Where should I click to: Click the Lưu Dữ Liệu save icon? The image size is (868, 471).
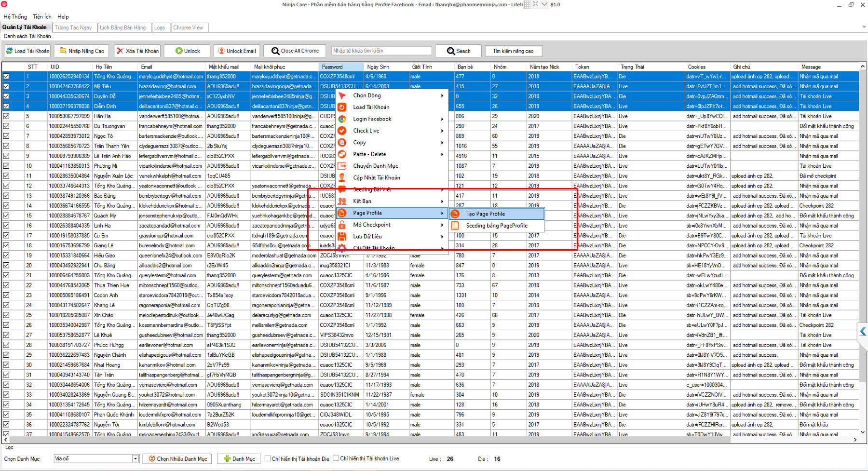click(342, 237)
